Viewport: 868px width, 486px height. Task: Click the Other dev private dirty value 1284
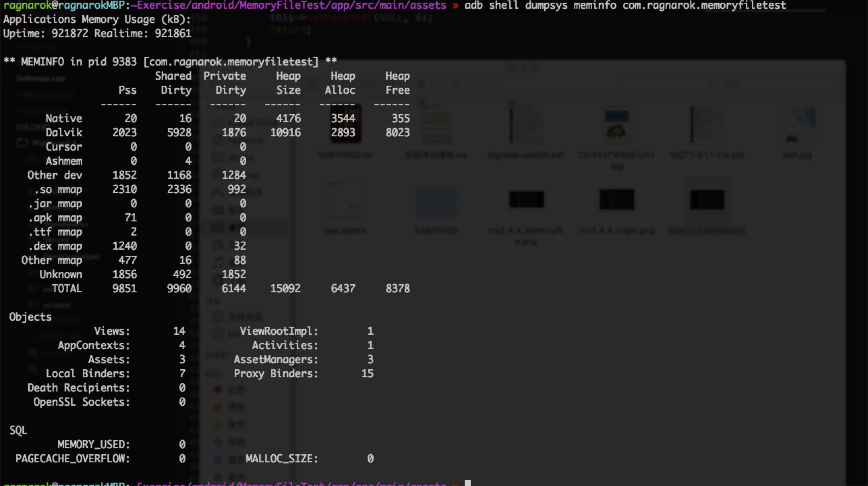click(234, 175)
